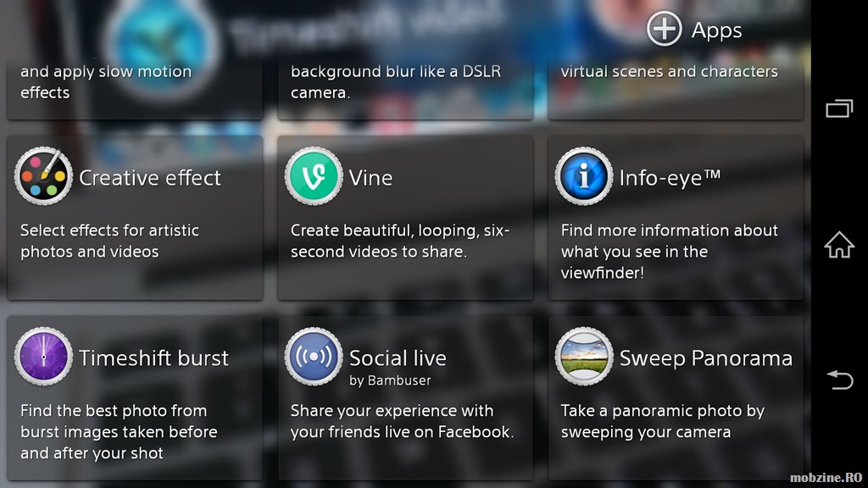This screenshot has height=488, width=868.
Task: Tap the plus icon beside Apps
Action: pyautogui.click(x=665, y=29)
